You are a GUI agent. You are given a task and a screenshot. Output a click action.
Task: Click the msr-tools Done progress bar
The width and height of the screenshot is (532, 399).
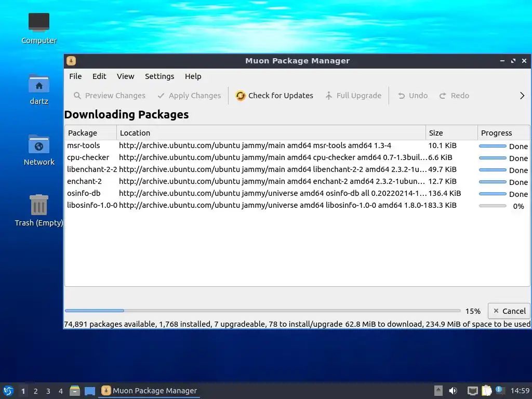(x=493, y=146)
